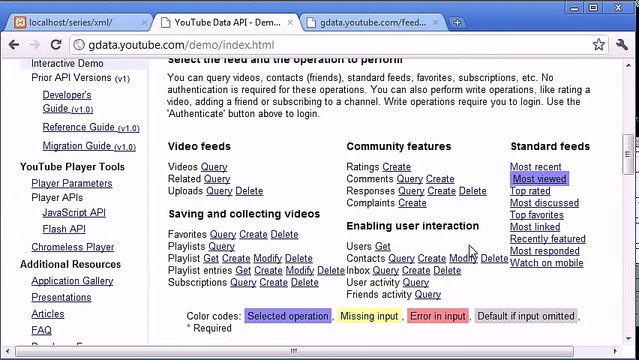Screen dimensions: 639x360
Task: Click Query next to Uploads
Action: pos(219,191)
